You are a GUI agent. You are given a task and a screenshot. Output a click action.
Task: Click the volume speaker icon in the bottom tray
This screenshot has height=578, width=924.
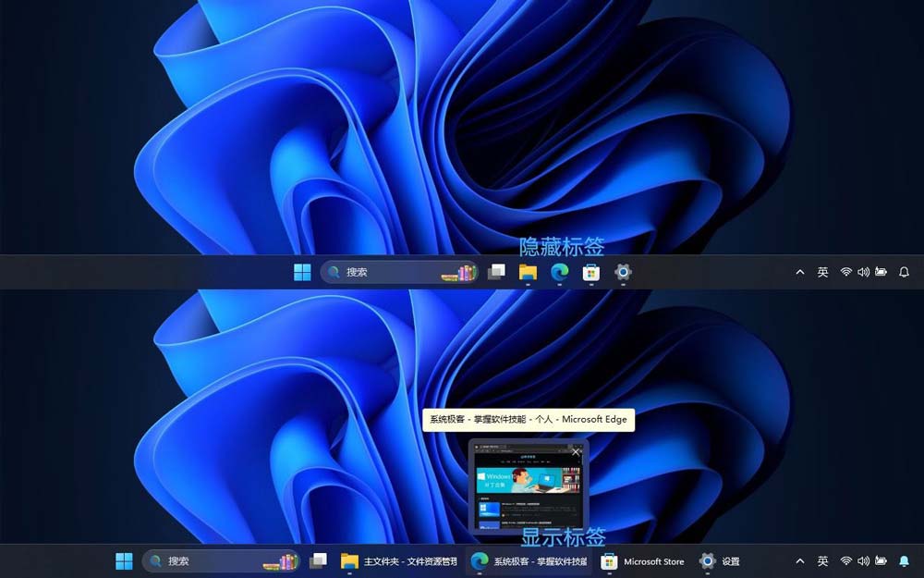click(865, 561)
